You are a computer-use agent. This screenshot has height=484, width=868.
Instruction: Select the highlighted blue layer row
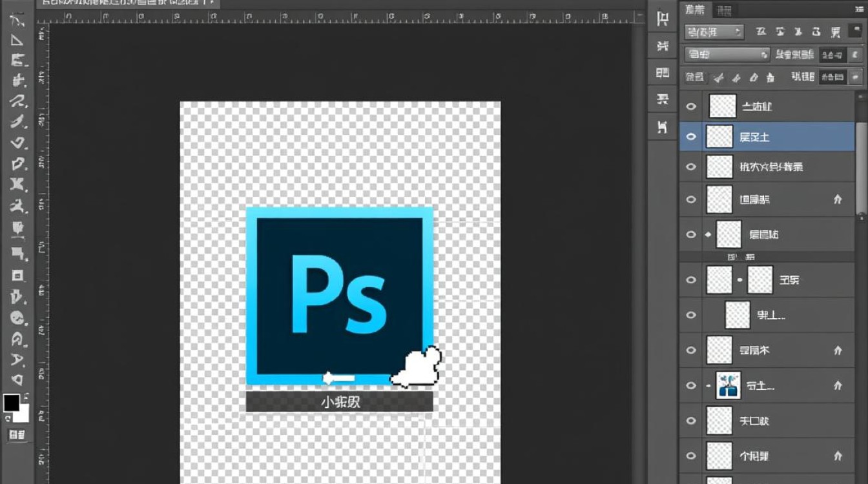click(x=767, y=137)
